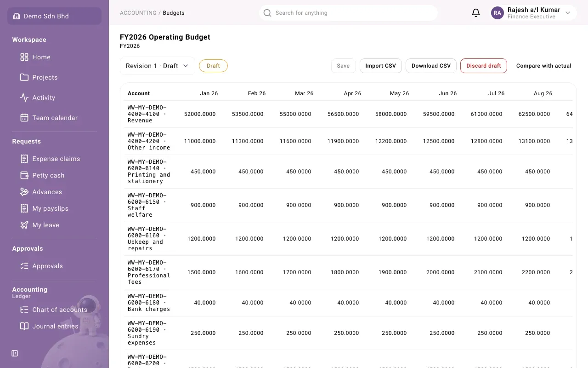Viewport: 588px width, 368px height.
Task: Click Compare with actual
Action: [544, 66]
